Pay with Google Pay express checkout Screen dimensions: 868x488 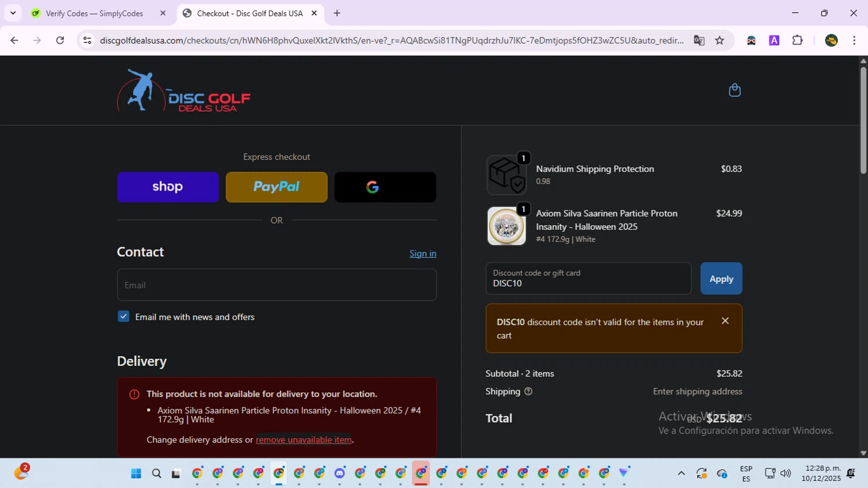point(385,187)
